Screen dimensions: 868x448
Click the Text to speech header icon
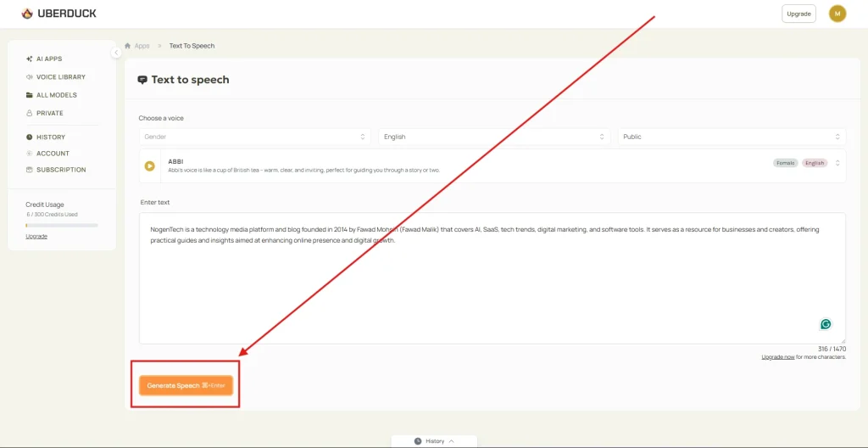click(142, 80)
